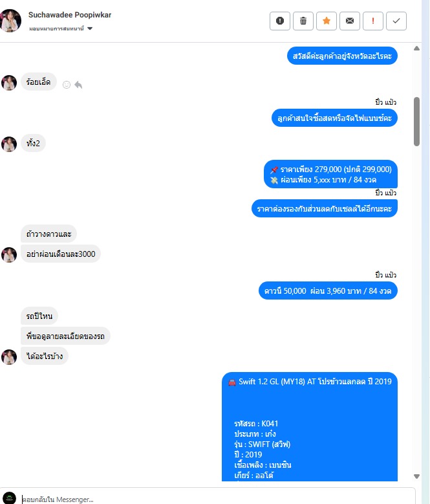Click the chat scrollbar thumb

click(x=416, y=122)
